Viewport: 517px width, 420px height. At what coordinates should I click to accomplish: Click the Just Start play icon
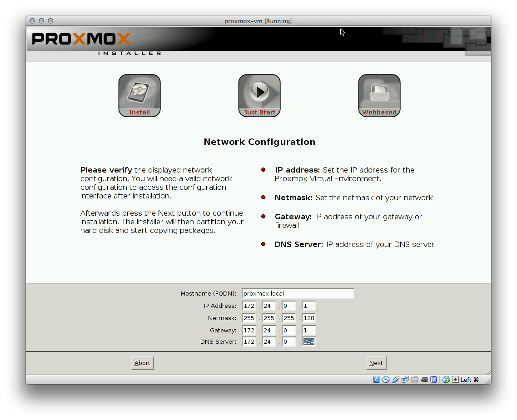pos(259,95)
